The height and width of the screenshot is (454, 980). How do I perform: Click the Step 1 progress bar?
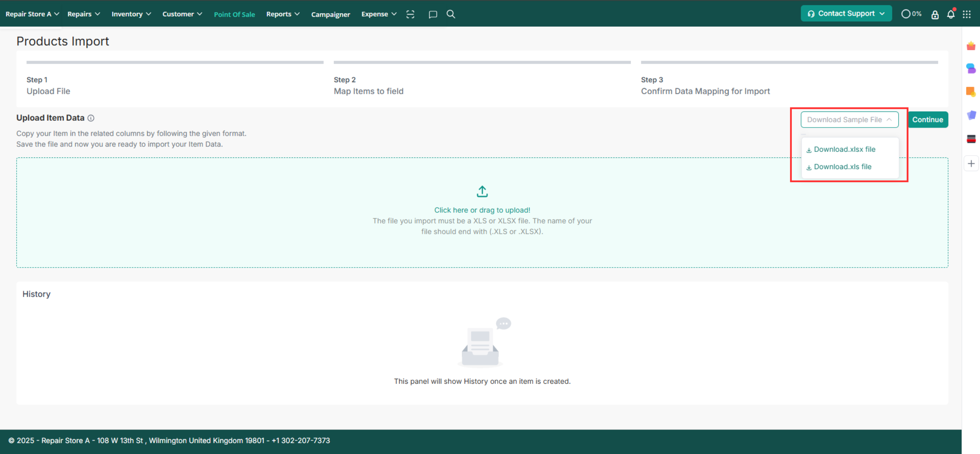(175, 62)
